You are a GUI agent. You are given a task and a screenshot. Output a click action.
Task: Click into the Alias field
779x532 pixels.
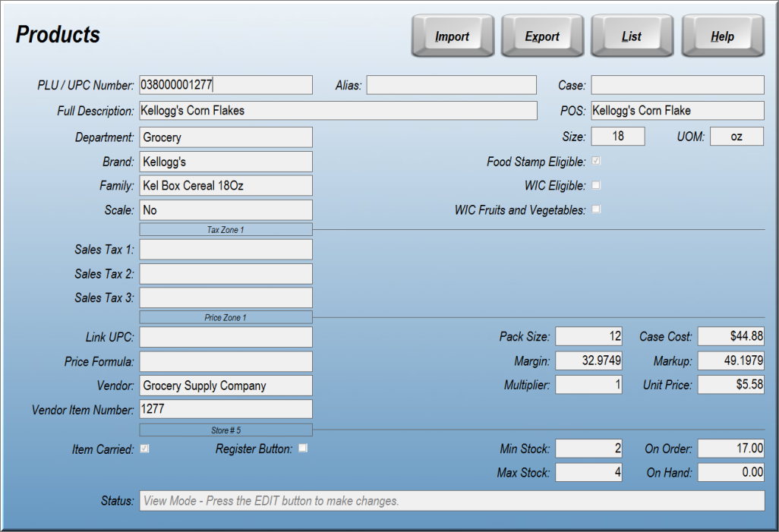pyautogui.click(x=452, y=85)
